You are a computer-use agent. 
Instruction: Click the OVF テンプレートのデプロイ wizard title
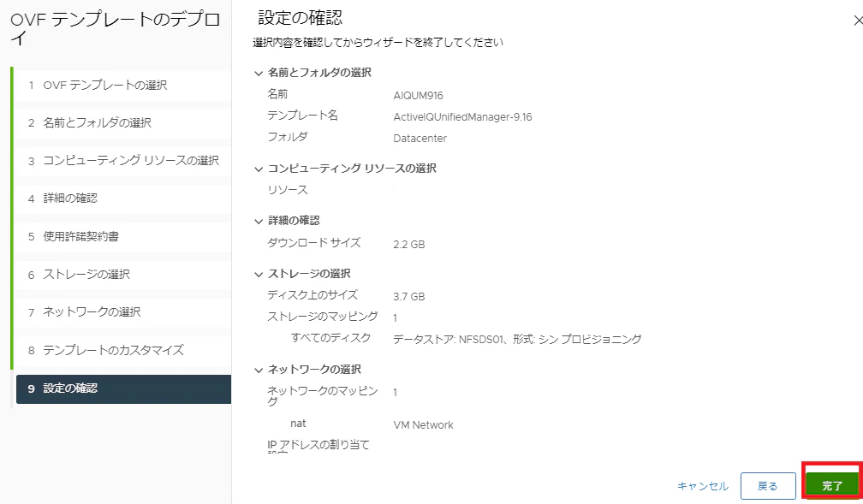115,28
